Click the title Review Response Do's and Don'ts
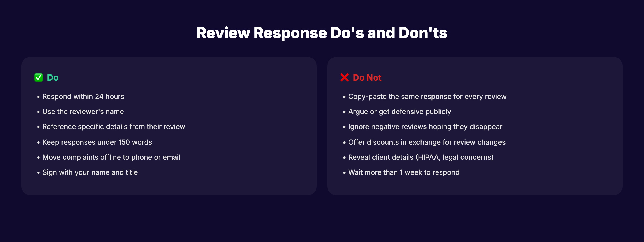 [322, 33]
